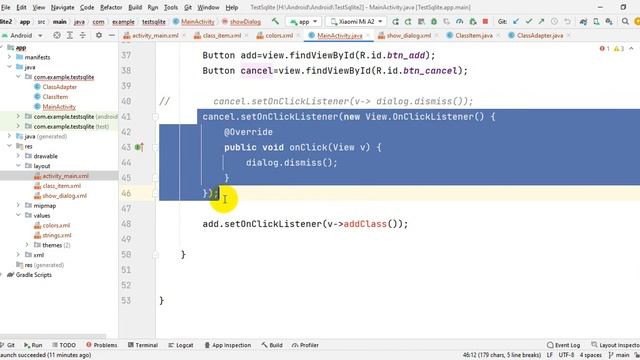
Task: Click the Attach Debugger to process icon
Action: (473, 21)
